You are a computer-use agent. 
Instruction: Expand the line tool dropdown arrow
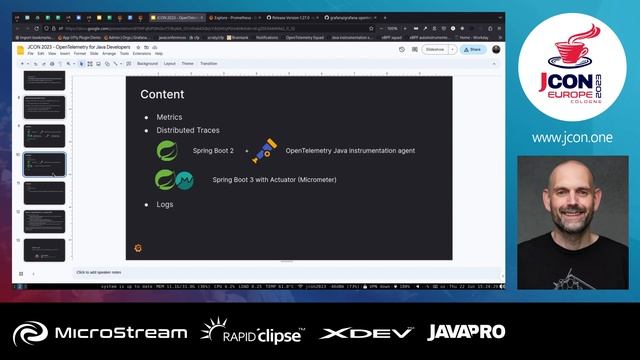click(x=121, y=64)
